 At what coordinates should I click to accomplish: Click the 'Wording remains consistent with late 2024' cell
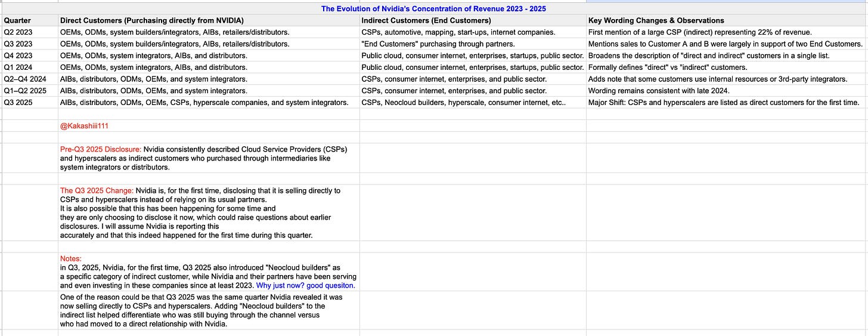pos(727,91)
